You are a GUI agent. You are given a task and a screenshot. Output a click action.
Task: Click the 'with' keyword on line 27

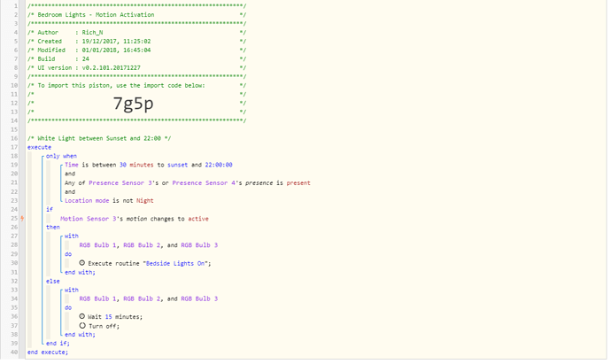(x=72, y=236)
